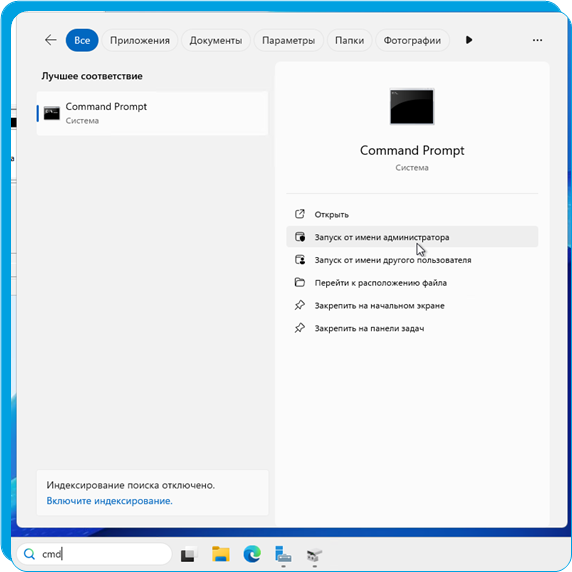Select Закрепить на начальном экране
This screenshot has width=572, height=572.
[412, 305]
